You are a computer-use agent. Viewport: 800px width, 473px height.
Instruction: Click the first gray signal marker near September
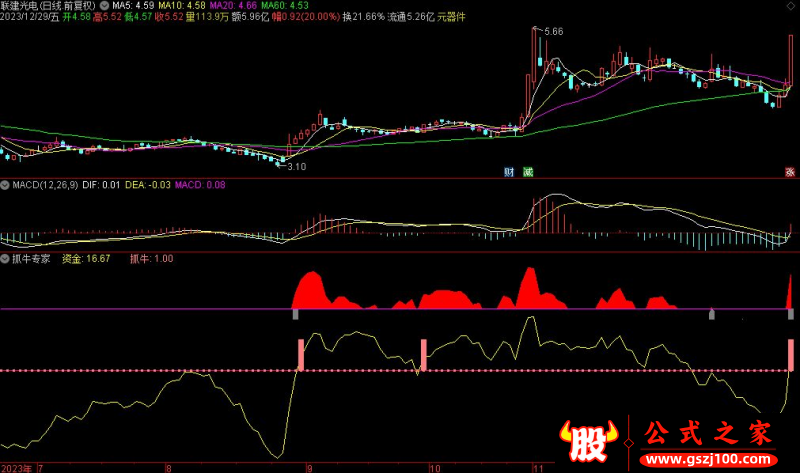coord(296,314)
